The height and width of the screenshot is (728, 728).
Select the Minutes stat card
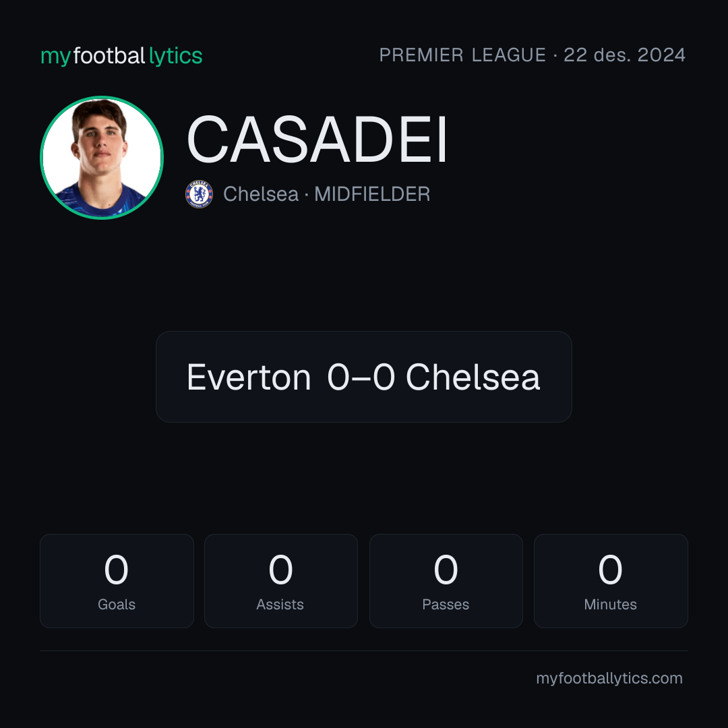click(611, 581)
